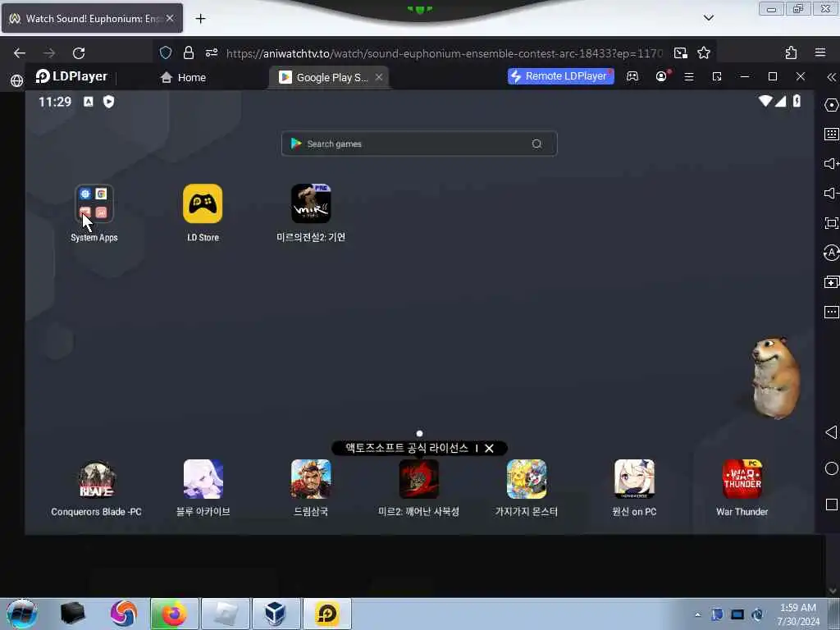The height and width of the screenshot is (630, 840).
Task: Open the 미르의전설2: 기연 game icon
Action: (x=311, y=203)
